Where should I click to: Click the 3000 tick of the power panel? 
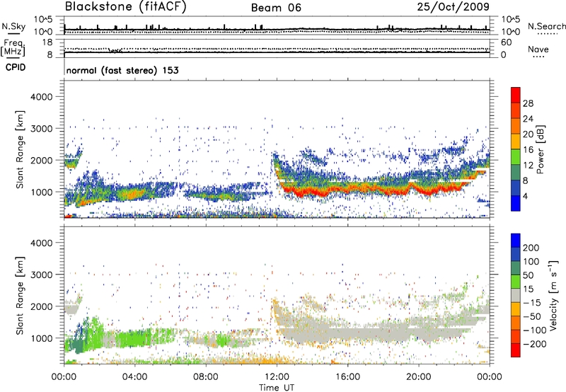(41, 129)
